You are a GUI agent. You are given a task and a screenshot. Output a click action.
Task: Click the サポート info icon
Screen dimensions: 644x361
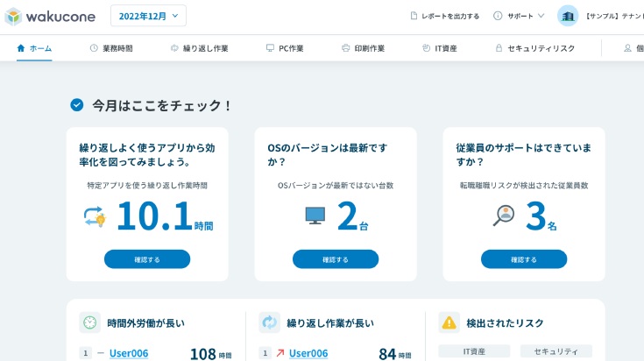tap(498, 16)
